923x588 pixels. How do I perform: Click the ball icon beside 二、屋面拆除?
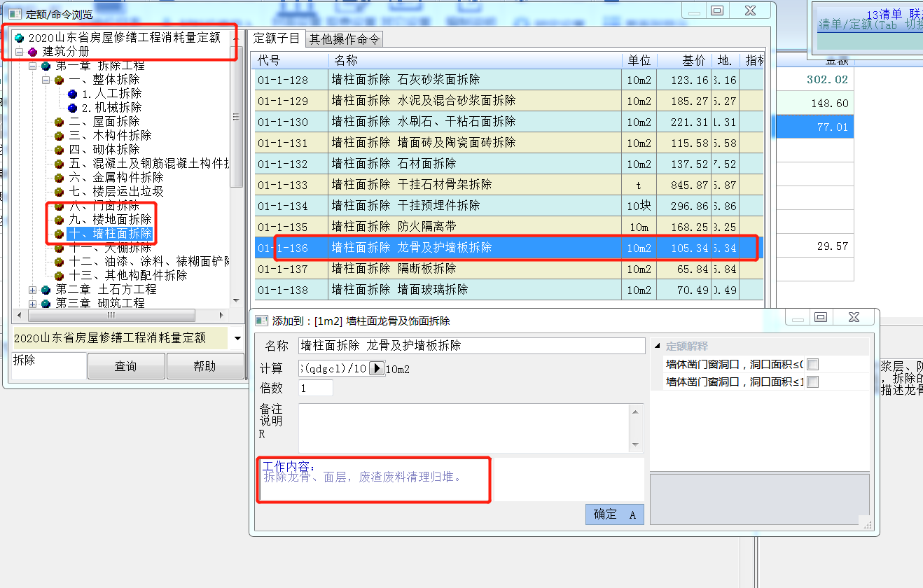click(60, 121)
